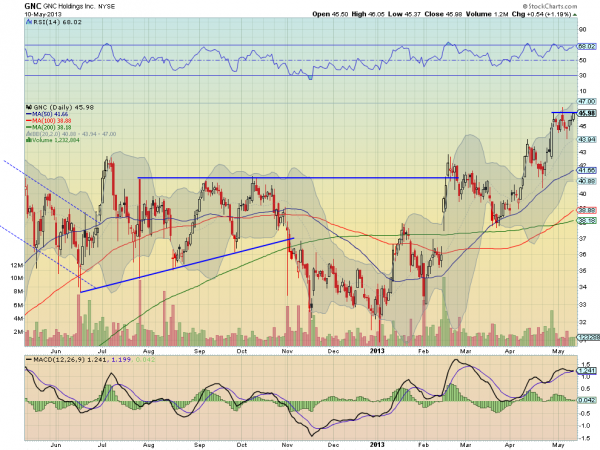600x450 pixels.
Task: Click the 38.18 MA(200) price tag
Action: (587, 221)
